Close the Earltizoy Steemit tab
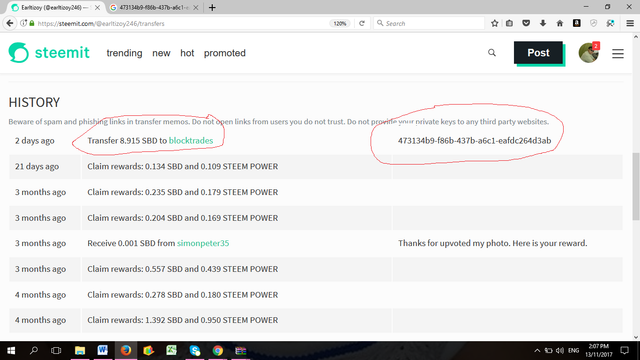This screenshot has width=640, height=360. click(97, 7)
